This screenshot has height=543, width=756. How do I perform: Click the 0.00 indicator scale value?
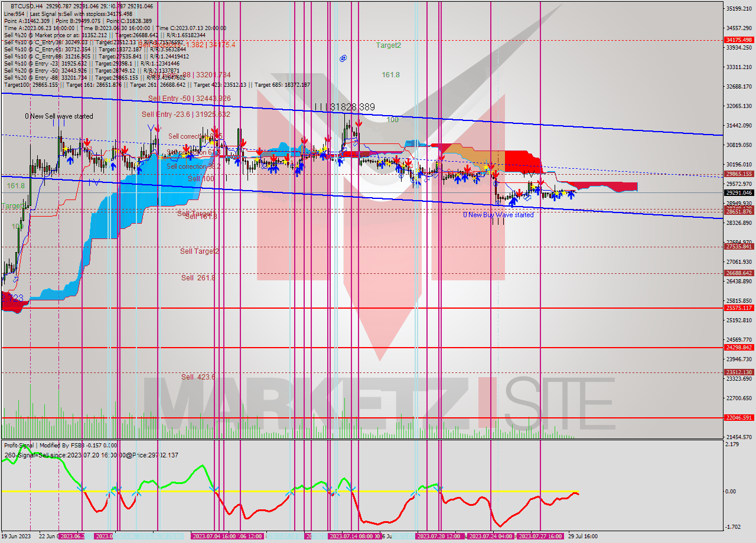tap(731, 491)
